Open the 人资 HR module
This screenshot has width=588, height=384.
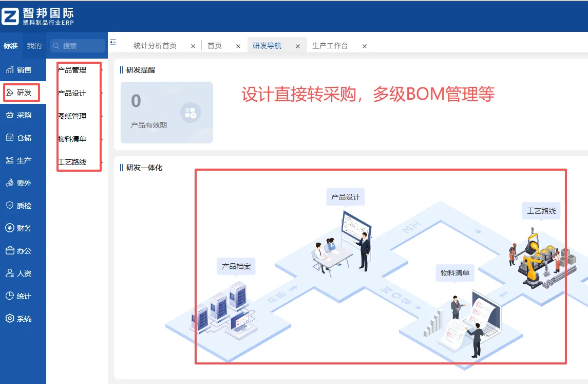[23, 273]
